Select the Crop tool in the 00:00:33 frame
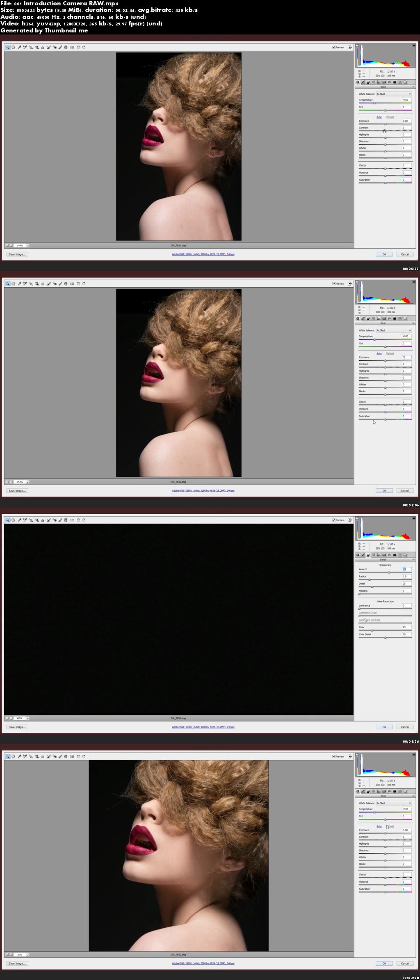The image size is (420, 980). click(x=37, y=47)
